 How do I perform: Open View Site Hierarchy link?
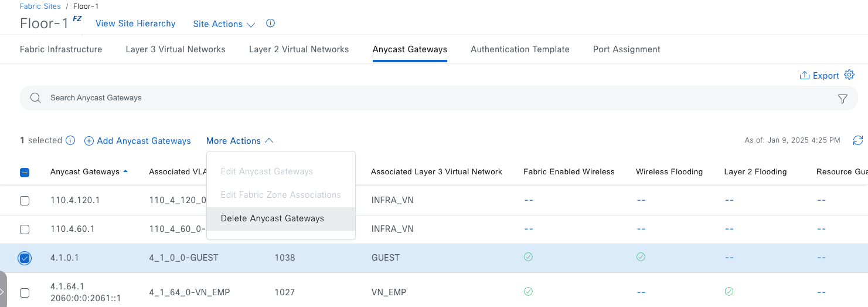pyautogui.click(x=135, y=23)
